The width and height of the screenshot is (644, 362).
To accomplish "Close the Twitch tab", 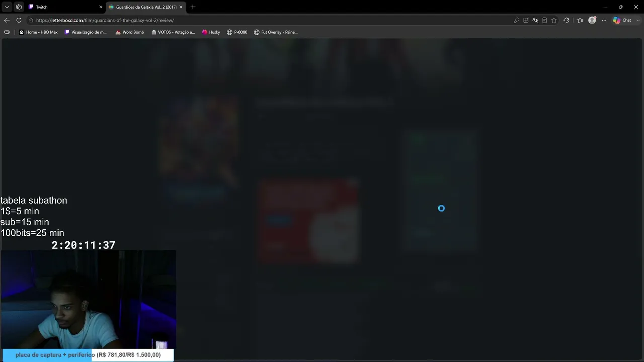I will point(100,7).
